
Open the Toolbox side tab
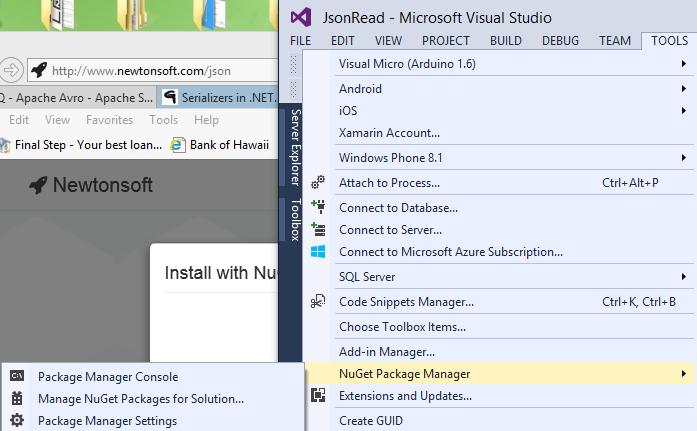[x=295, y=219]
